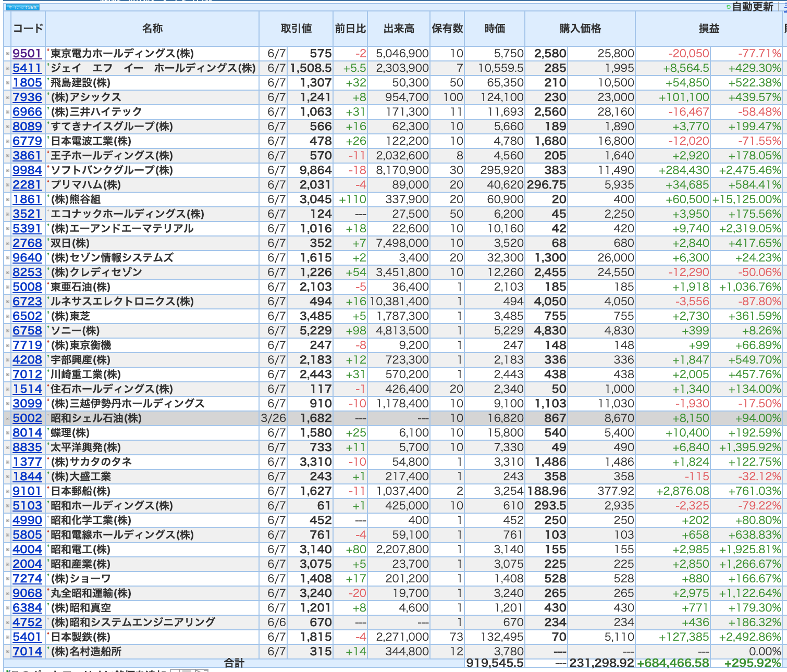Click the total profit value +684,466.58
Image resolution: width=787 pixels, height=672 pixels.
click(673, 663)
